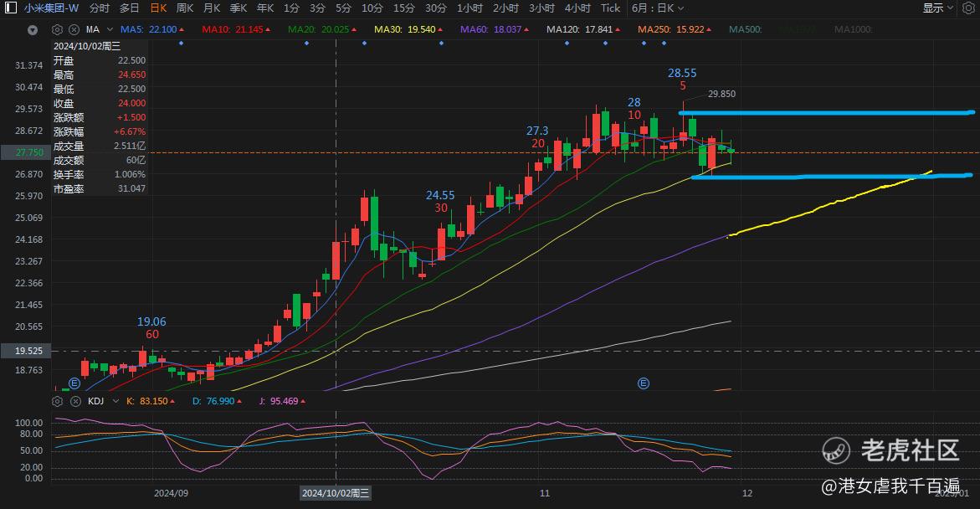Click the 24.55 annotation label
Screen dimensions: 980x509
pyautogui.click(x=440, y=195)
